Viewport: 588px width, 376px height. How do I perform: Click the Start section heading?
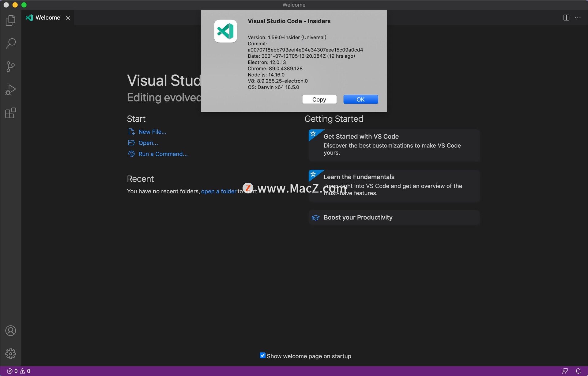(136, 119)
